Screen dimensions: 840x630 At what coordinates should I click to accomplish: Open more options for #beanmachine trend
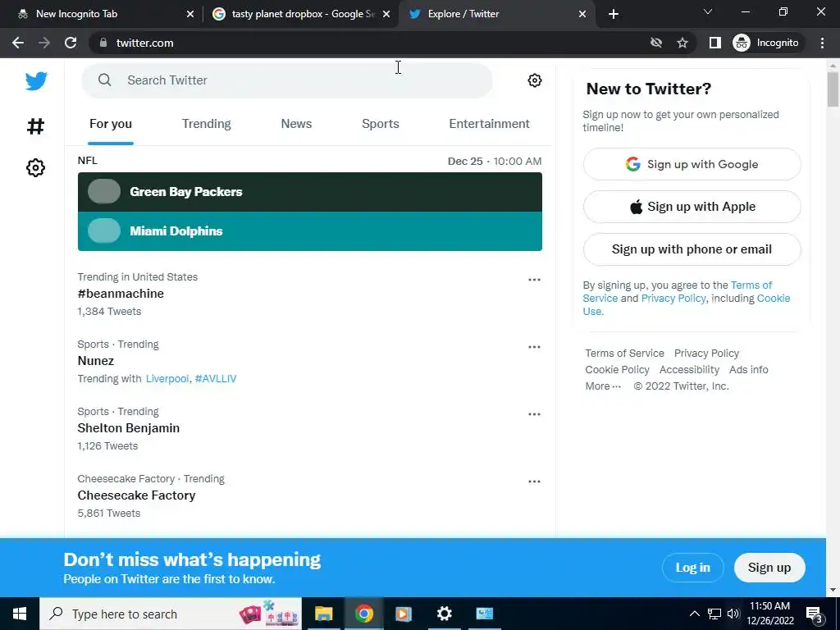pyautogui.click(x=534, y=280)
